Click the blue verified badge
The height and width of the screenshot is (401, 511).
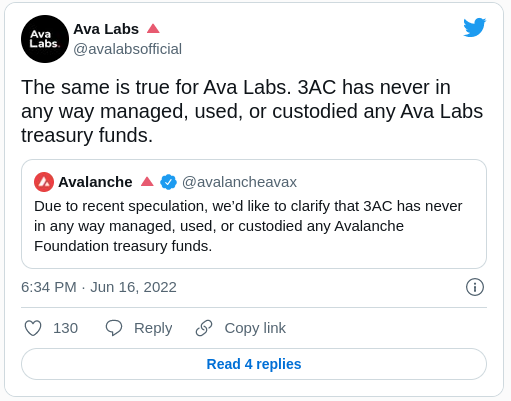(168, 182)
